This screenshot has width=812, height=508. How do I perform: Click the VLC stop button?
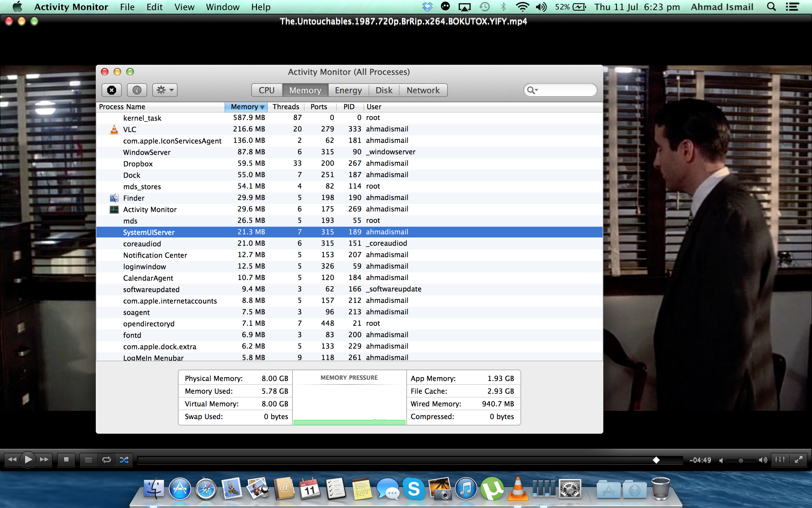(x=66, y=459)
